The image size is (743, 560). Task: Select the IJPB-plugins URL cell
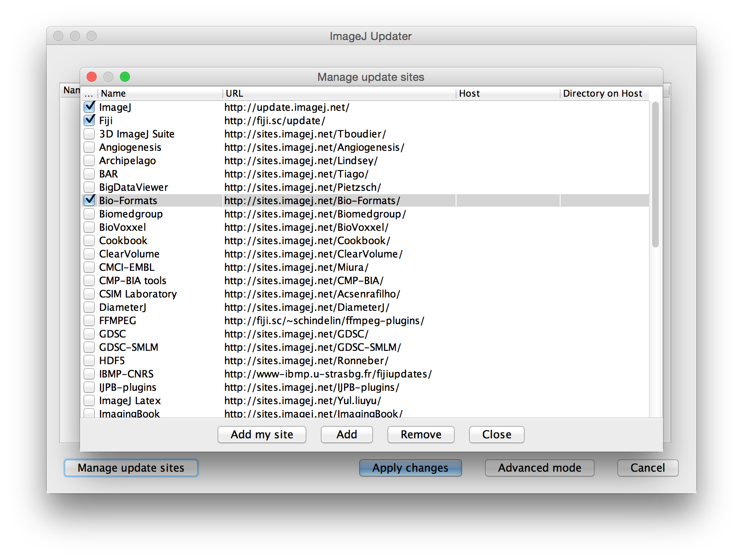click(x=339, y=387)
